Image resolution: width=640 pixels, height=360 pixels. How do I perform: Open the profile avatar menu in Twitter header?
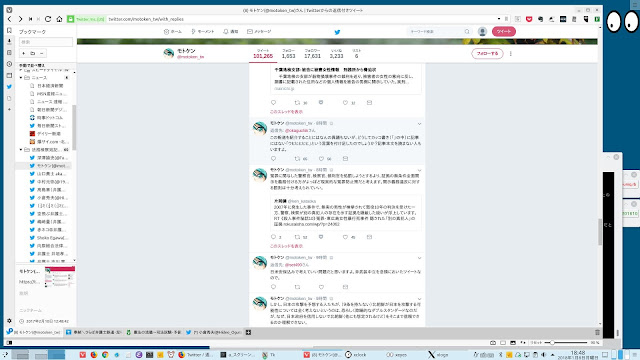coord(482,31)
